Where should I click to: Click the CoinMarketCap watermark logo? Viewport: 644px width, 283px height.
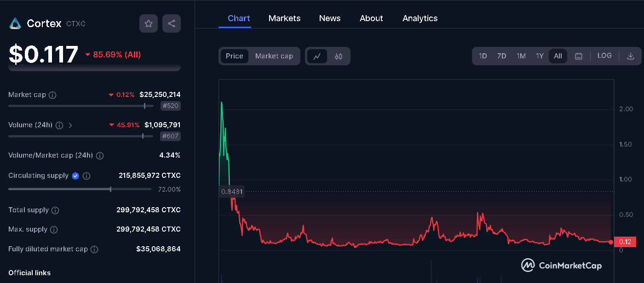[x=561, y=265]
